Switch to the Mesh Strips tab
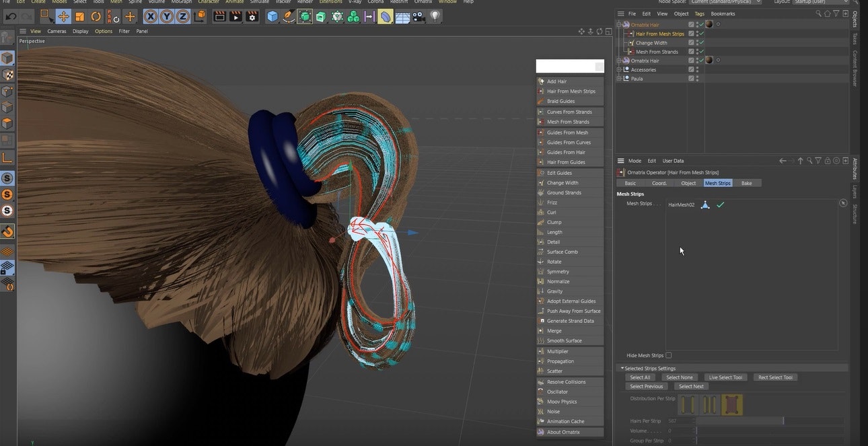The width and height of the screenshot is (868, 446). [x=717, y=183]
